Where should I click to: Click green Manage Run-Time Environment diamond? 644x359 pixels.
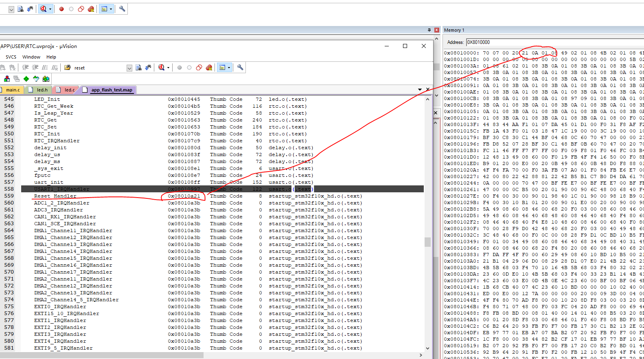click(x=26, y=78)
